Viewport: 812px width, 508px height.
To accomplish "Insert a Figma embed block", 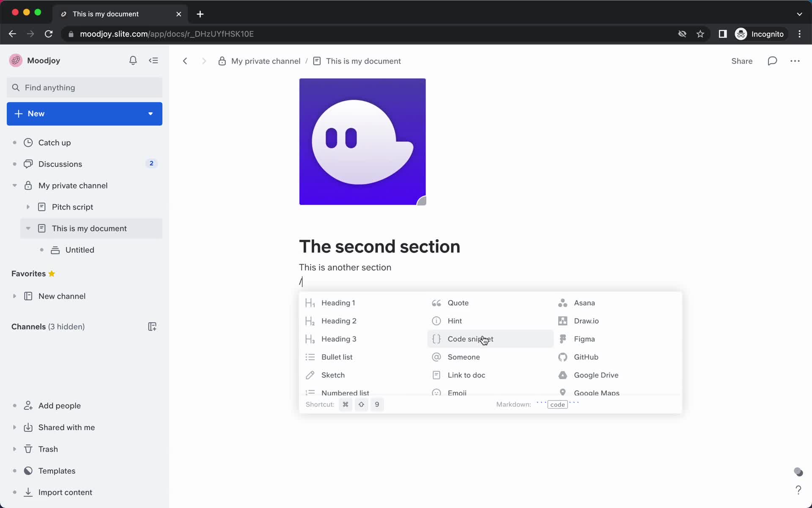I will click(x=584, y=339).
